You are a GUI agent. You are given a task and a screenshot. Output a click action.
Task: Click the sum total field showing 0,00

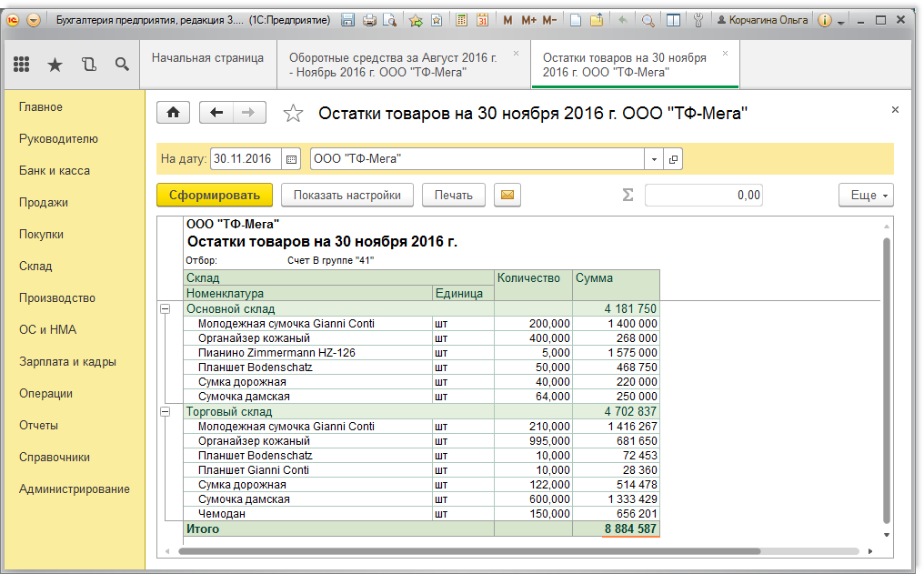coord(704,195)
